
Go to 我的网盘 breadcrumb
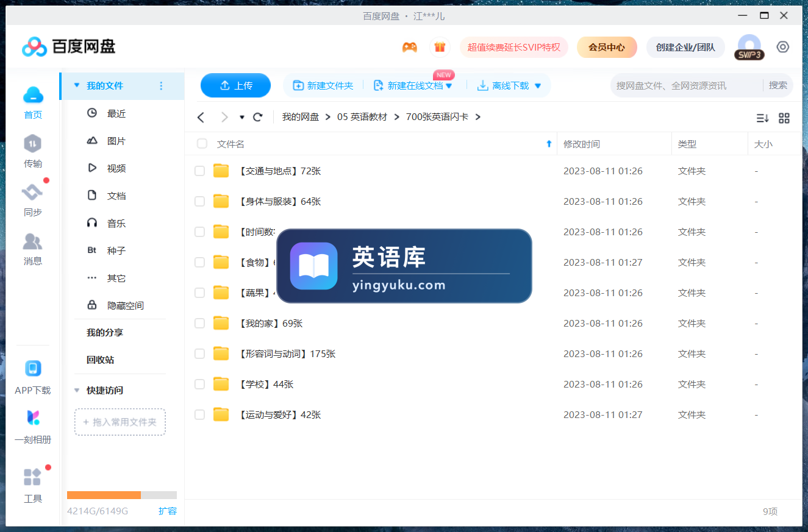click(x=301, y=116)
